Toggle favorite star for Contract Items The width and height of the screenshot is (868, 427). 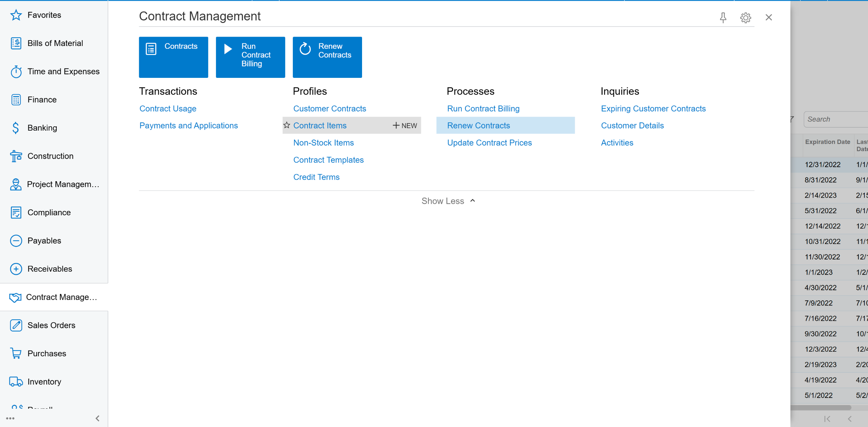coord(287,125)
